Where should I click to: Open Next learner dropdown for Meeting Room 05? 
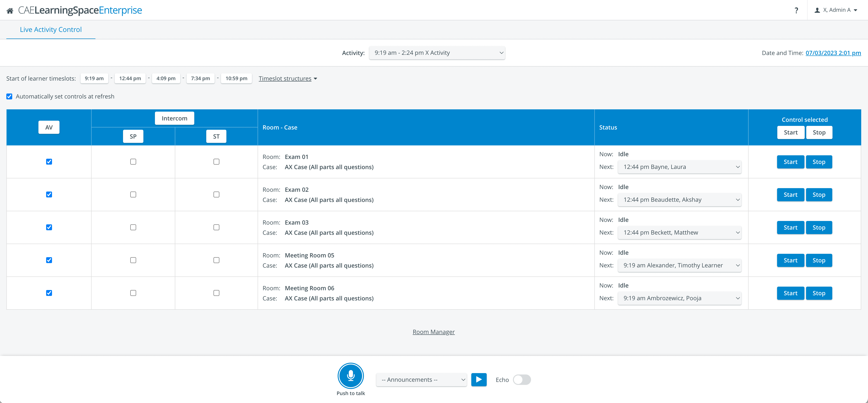coord(679,265)
